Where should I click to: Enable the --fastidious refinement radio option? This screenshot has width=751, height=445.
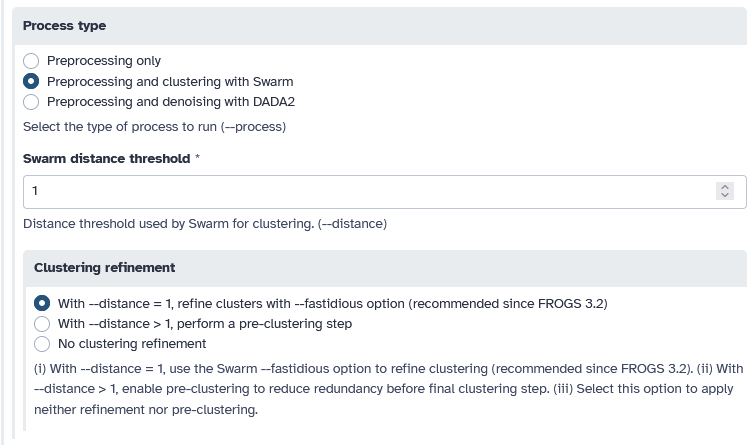click(42, 302)
